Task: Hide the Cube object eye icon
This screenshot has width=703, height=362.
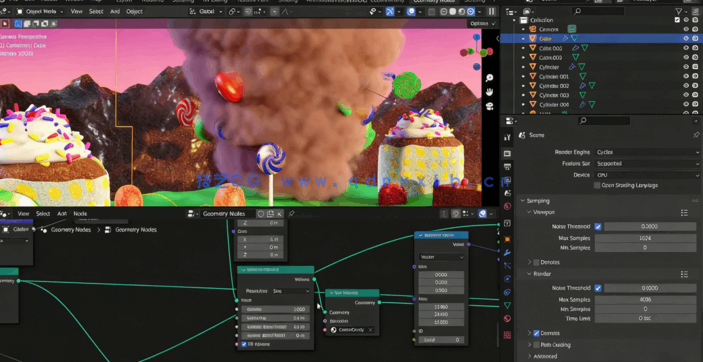Action: (x=686, y=39)
